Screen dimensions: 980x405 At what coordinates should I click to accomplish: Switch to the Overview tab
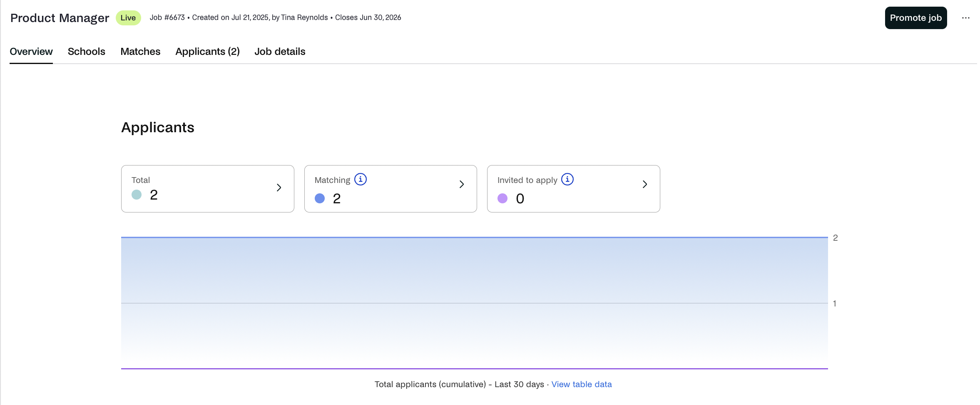pos(31,52)
